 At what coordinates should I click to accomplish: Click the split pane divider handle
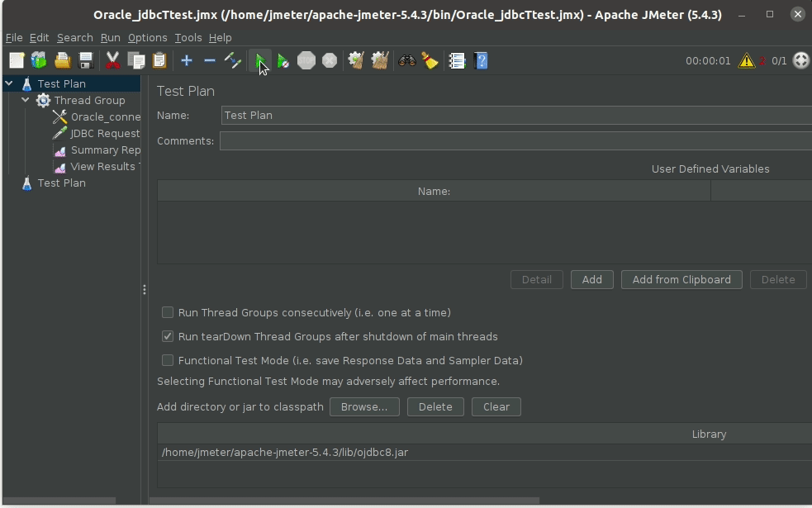pyautogui.click(x=144, y=289)
